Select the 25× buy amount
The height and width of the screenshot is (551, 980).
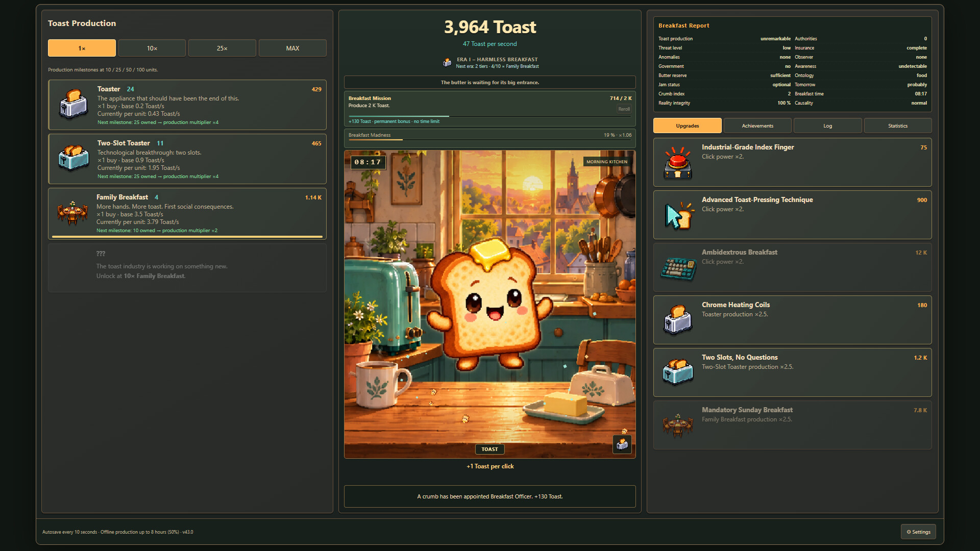[222, 48]
